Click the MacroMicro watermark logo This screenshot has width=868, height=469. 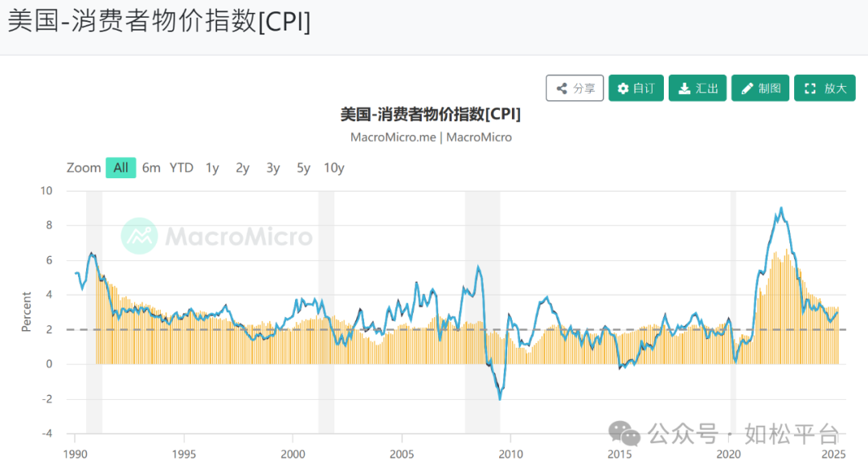[140, 236]
